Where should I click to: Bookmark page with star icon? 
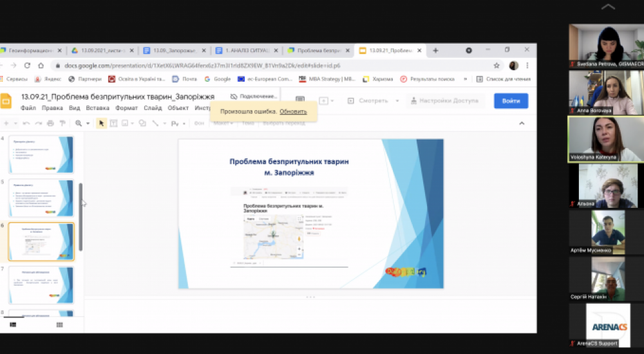point(497,65)
